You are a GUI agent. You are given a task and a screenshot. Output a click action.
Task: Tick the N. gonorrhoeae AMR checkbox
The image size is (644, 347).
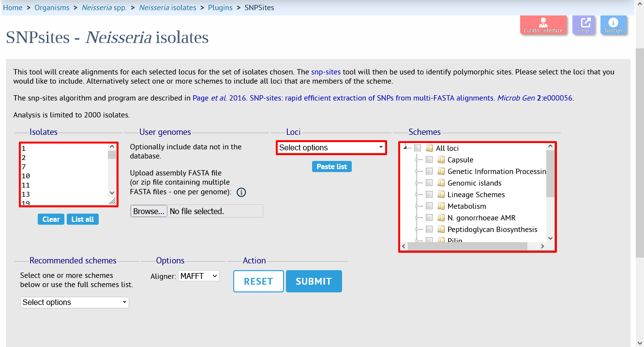[429, 217]
